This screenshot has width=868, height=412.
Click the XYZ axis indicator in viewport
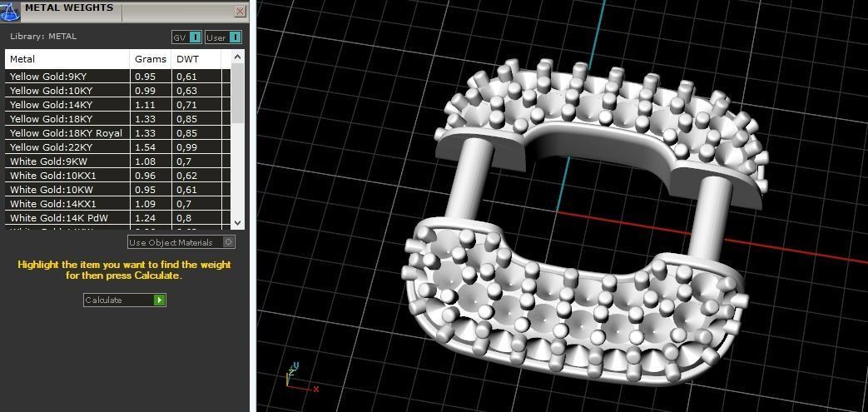click(x=302, y=378)
